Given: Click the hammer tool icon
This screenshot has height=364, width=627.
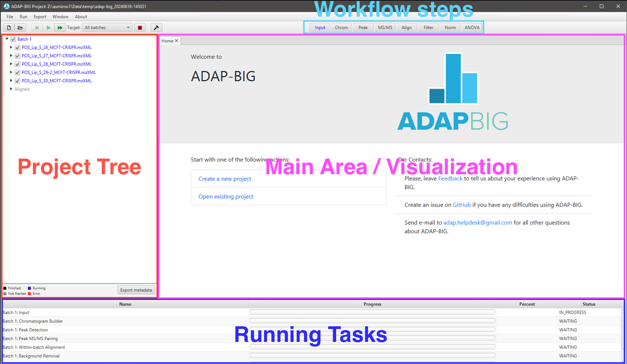Looking at the screenshot, I should tap(156, 28).
